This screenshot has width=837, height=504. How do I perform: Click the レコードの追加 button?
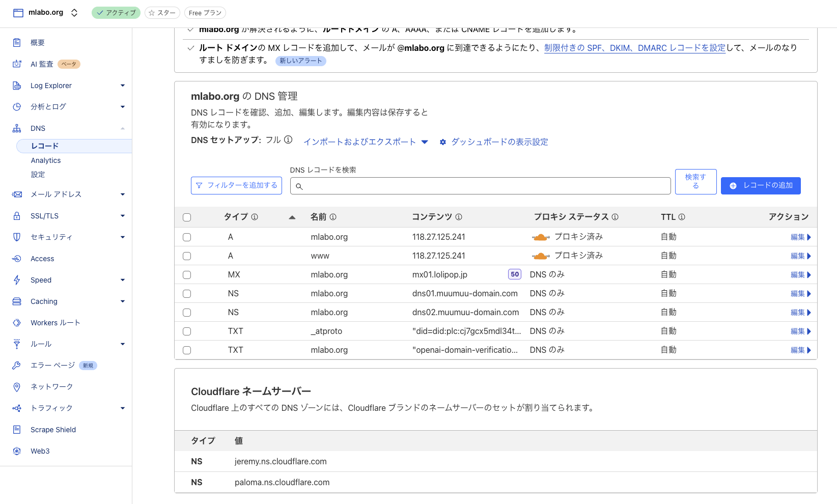(x=761, y=185)
